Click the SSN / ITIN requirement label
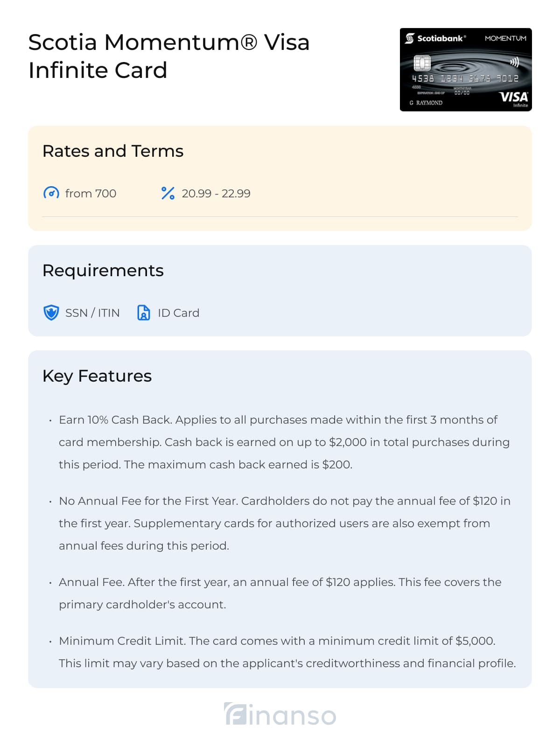This screenshot has height=753, width=560. coord(92,313)
